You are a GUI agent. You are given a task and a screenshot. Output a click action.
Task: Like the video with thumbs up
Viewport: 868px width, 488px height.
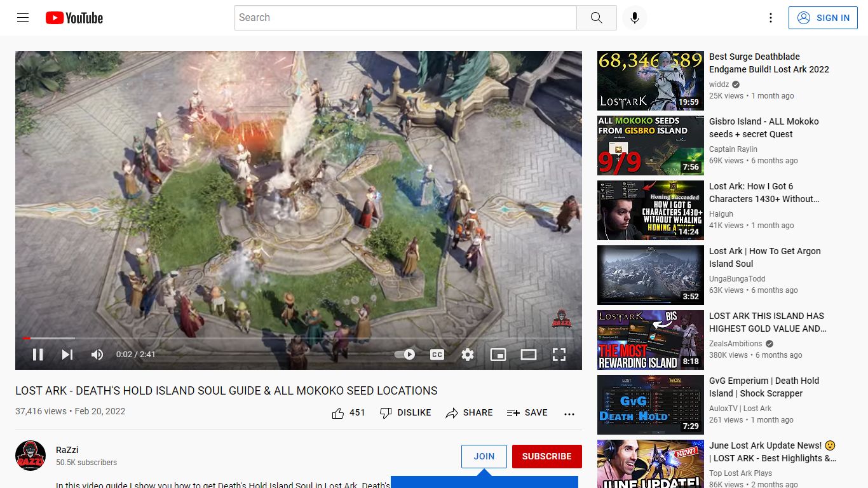tap(349, 413)
